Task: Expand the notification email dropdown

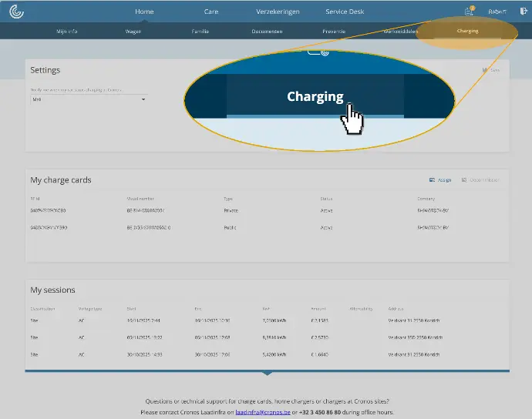Action: coord(143,99)
